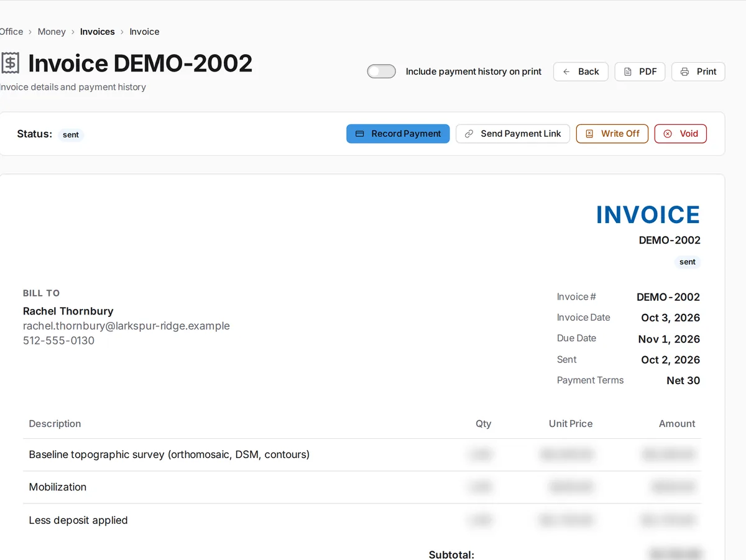Image resolution: width=746 pixels, height=560 pixels.
Task: Open Money in the breadcrumb
Action: pyautogui.click(x=52, y=32)
